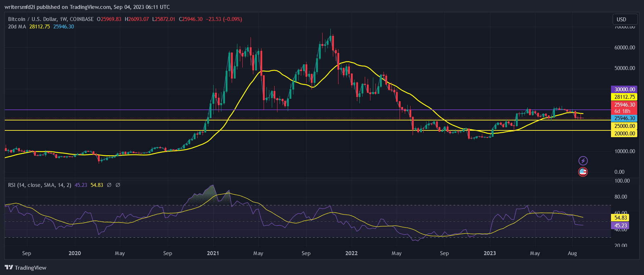Click the TradingView logo at bottom left

(26, 268)
